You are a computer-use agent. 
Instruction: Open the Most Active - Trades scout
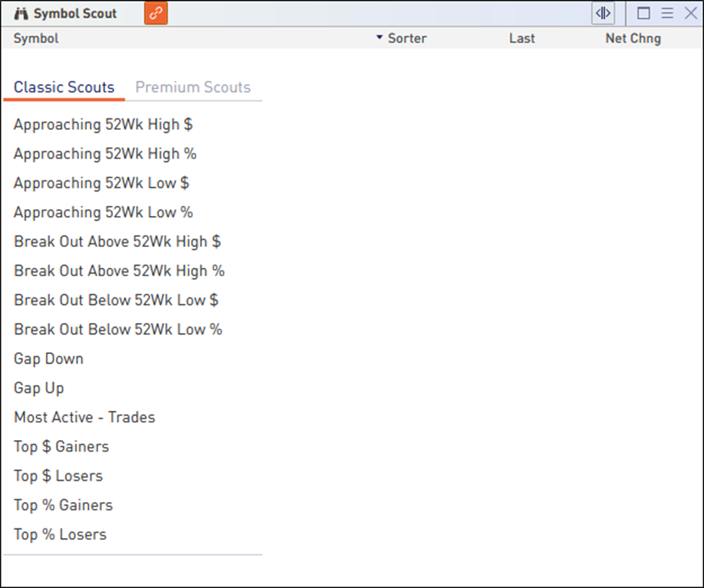[85, 417]
